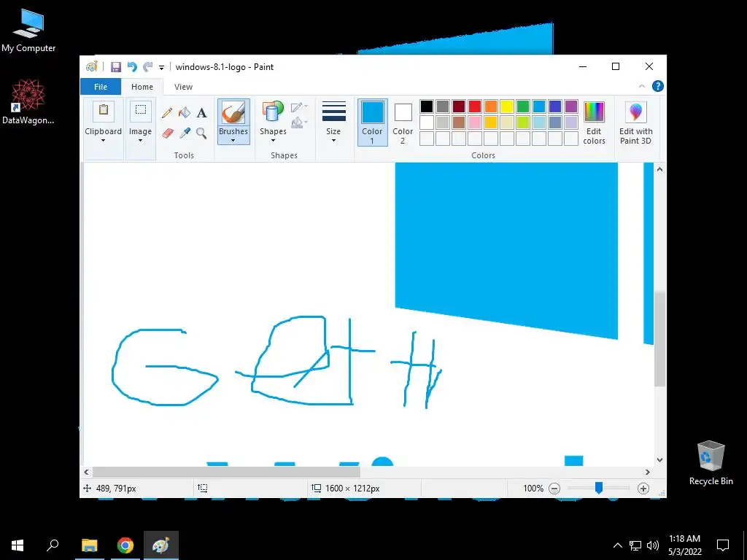
Task: Open the Recycle Bin on desktop
Action: click(x=711, y=463)
